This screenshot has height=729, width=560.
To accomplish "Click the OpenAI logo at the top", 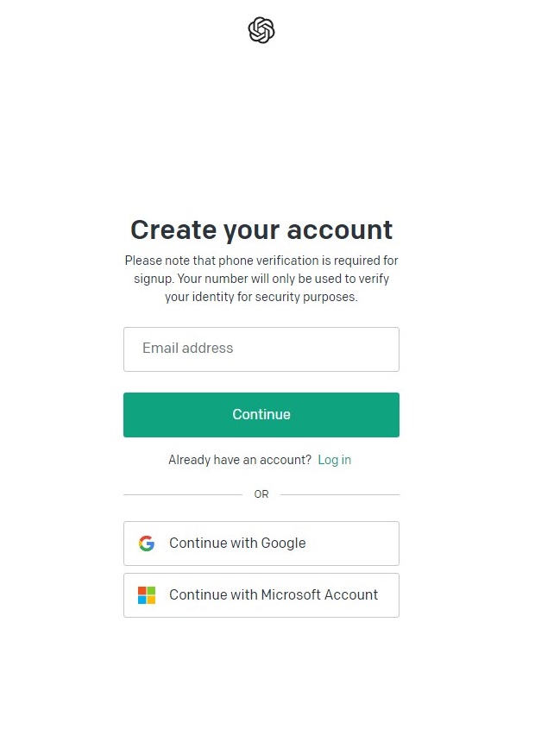I will tap(261, 31).
